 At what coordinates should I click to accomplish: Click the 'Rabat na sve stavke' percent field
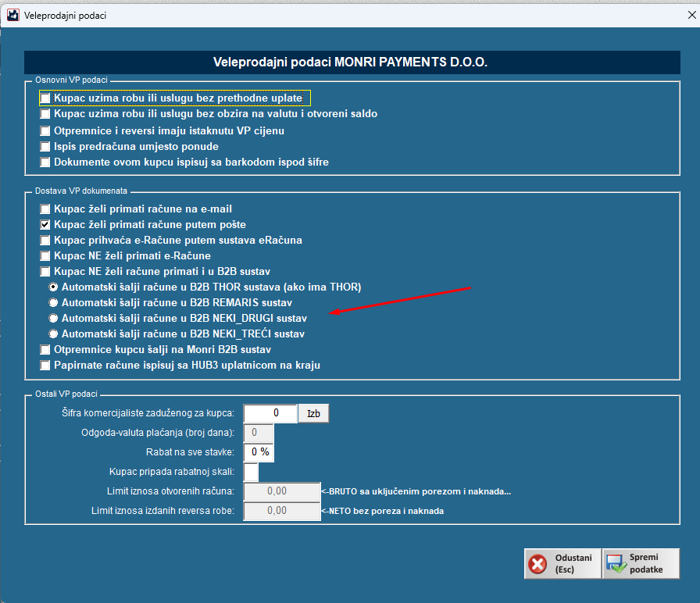point(259,452)
